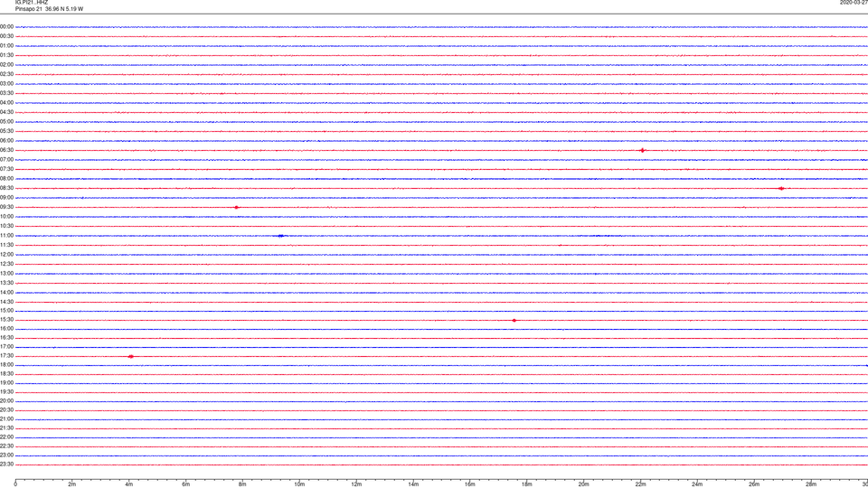
Task: Click the 24m tick label on time axis
Action: [x=697, y=484]
